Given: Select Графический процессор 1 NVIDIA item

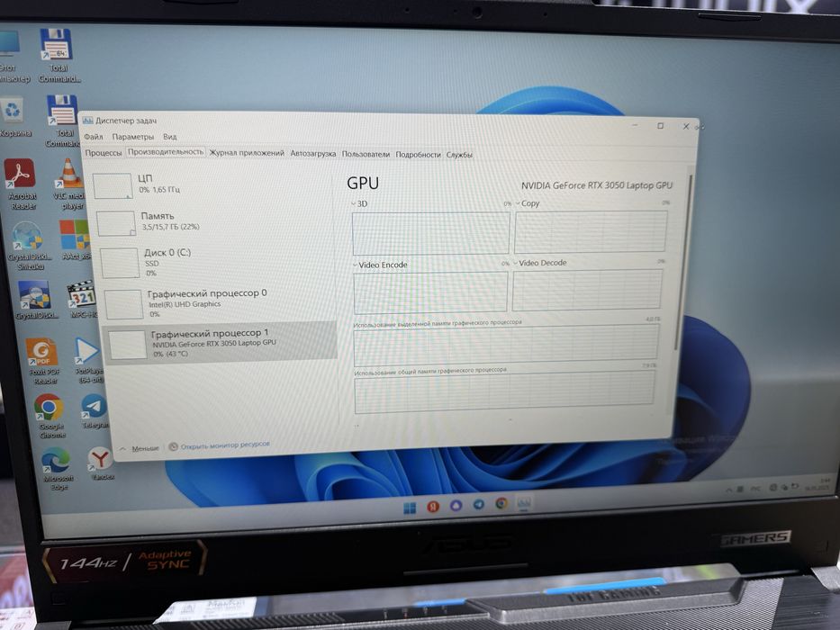Looking at the screenshot, I should (221, 344).
